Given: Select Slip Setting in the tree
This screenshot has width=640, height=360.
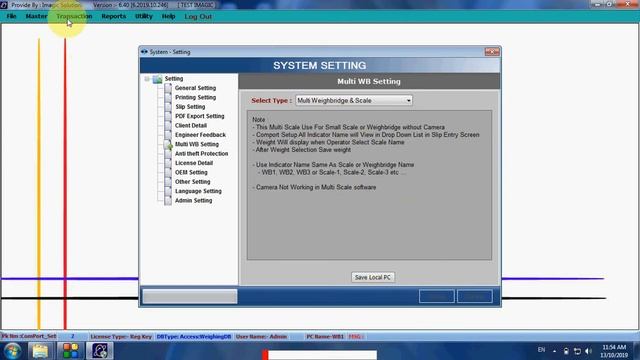Looking at the screenshot, I should (190, 107).
